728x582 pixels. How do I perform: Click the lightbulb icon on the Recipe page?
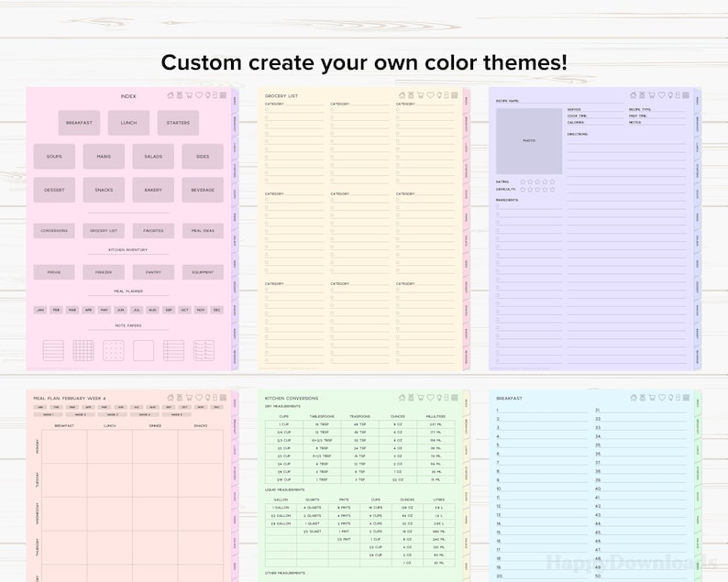(x=670, y=95)
